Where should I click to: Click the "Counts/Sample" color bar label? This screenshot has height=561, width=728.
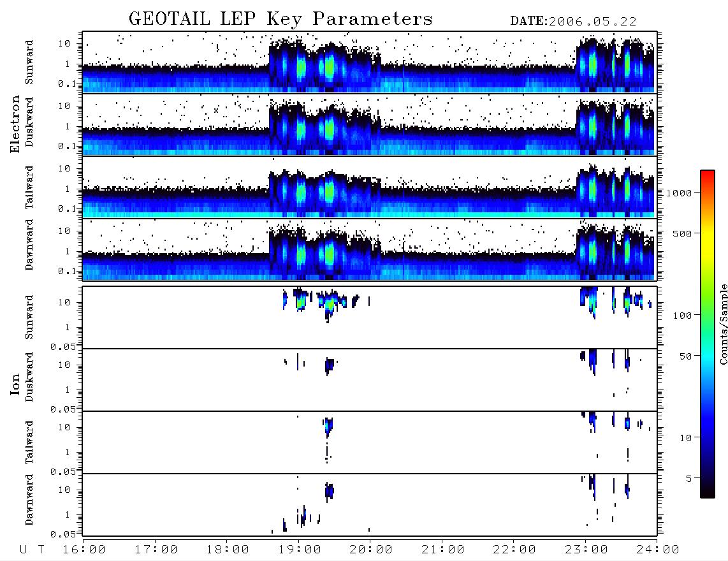pyautogui.click(x=723, y=324)
